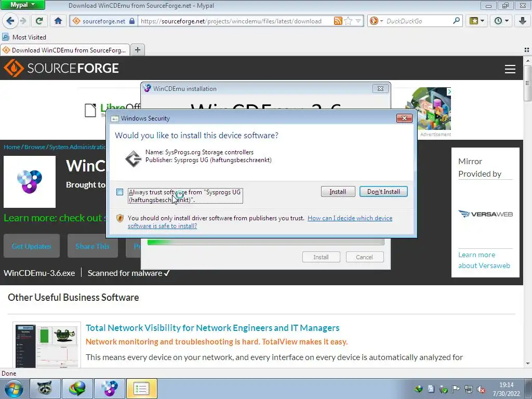Click the padlock site identity icon
532x399 pixels.
point(132,21)
